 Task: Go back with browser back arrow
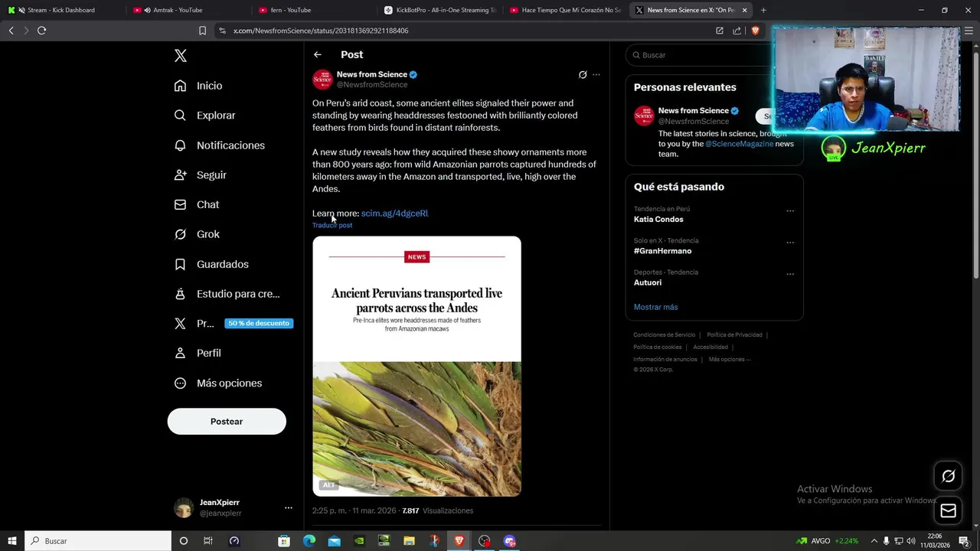11,31
